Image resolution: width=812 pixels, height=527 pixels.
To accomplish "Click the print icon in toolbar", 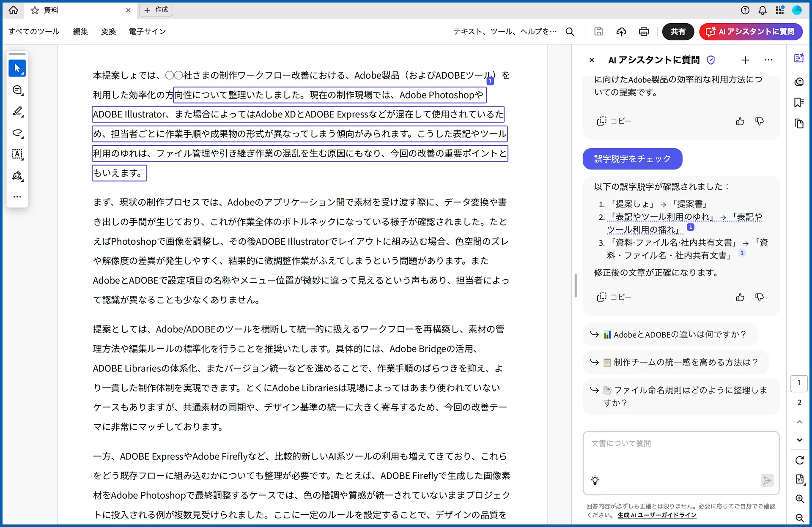I will [644, 32].
